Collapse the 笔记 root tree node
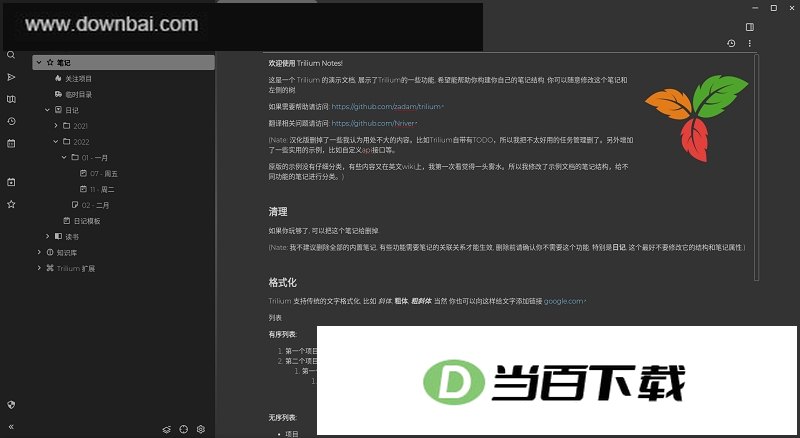Image resolution: width=800 pixels, height=438 pixels. point(39,62)
